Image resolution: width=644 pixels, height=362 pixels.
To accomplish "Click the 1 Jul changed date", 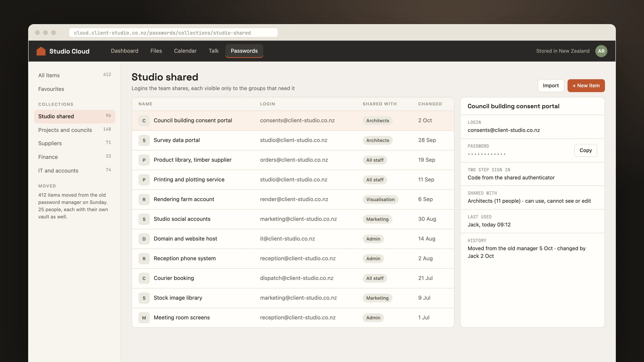I will click(x=424, y=318).
